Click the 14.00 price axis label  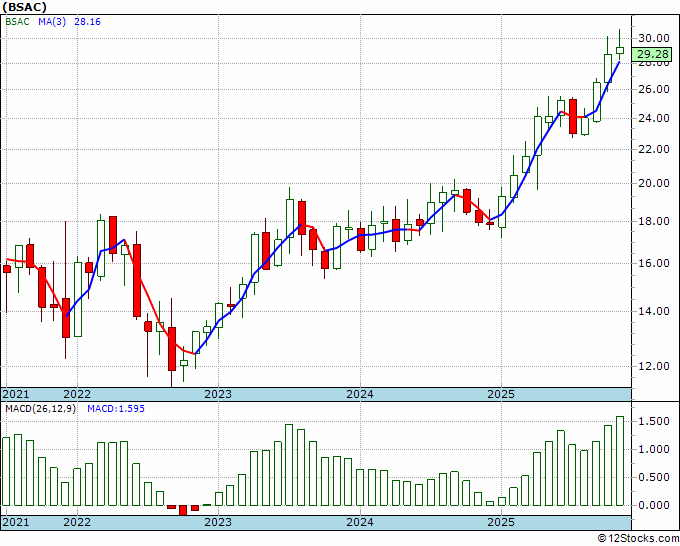654,311
